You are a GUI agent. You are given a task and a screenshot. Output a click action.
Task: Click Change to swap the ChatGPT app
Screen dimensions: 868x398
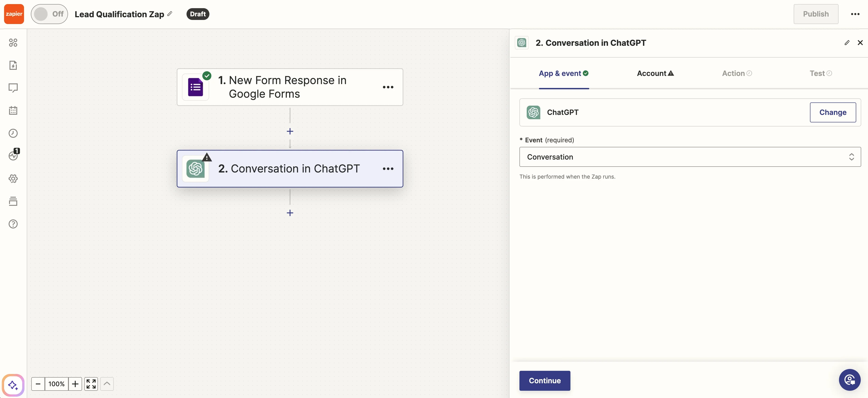click(833, 112)
